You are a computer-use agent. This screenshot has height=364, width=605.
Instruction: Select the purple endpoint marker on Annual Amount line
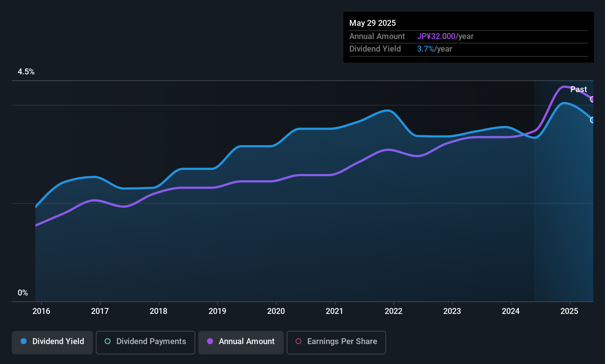tap(592, 99)
